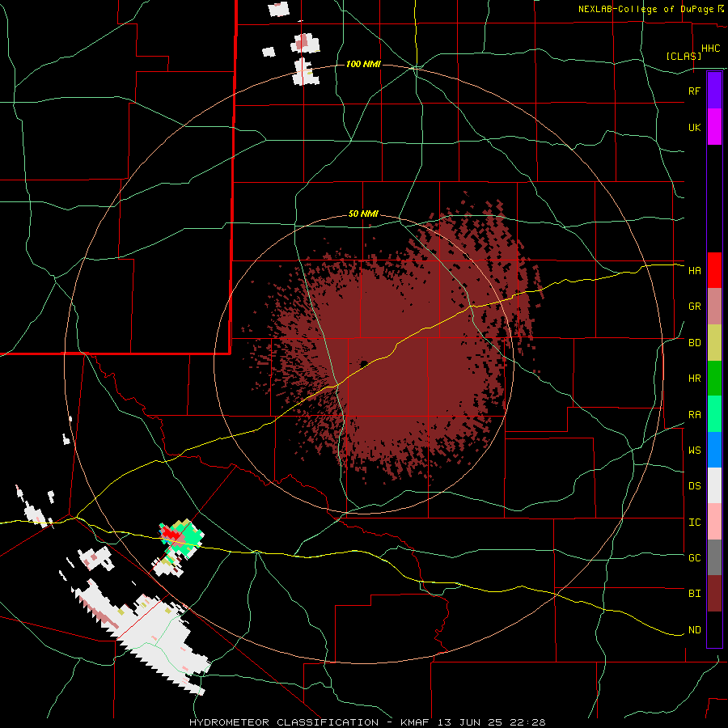Click the RA legend label
Image resolution: width=728 pixels, height=728 pixels.
tap(694, 415)
